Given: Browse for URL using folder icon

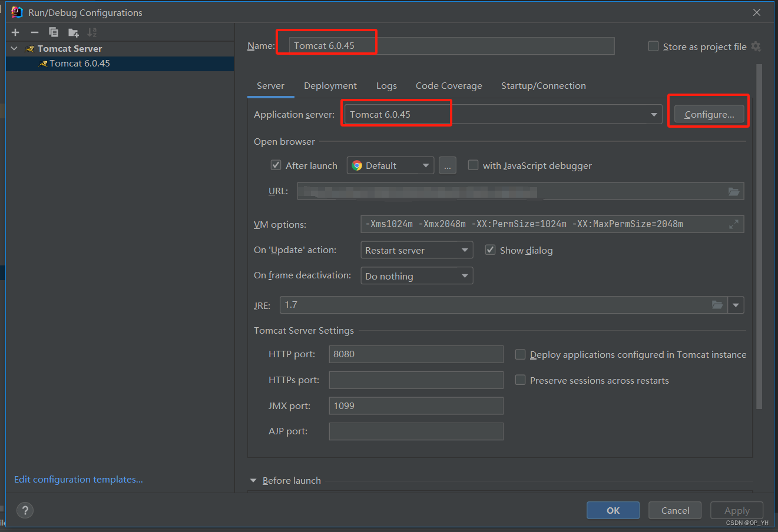Looking at the screenshot, I should pyautogui.click(x=734, y=191).
